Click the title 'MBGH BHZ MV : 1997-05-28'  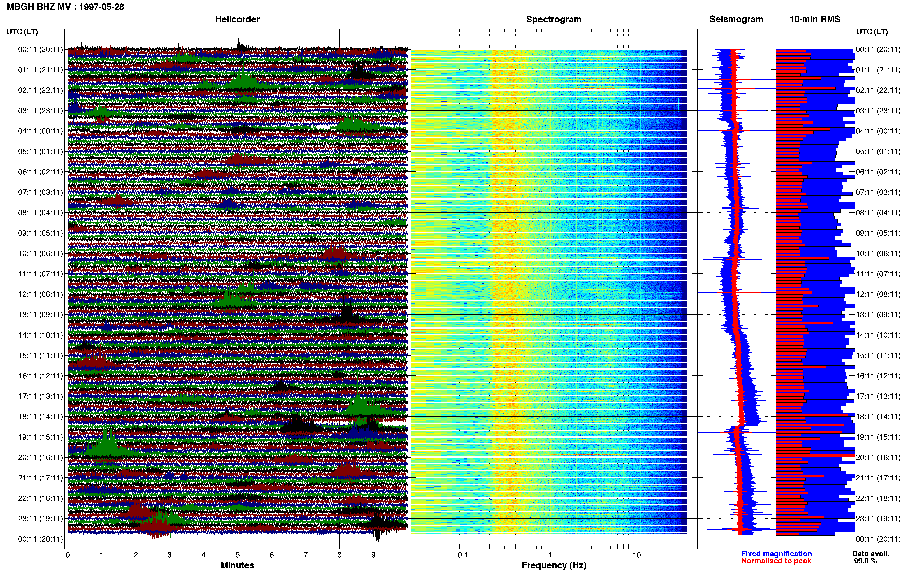65,7
